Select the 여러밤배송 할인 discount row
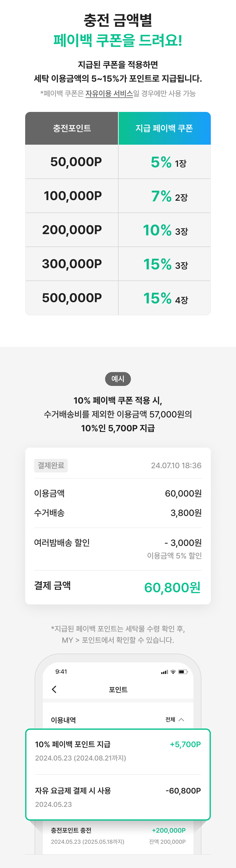Image resolution: width=236 pixels, height=868 pixels. click(x=118, y=543)
